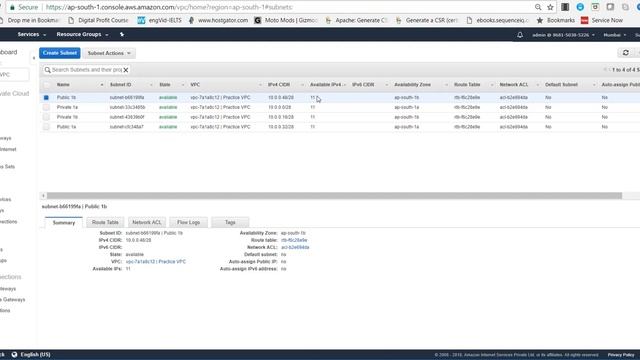Screen dimensions: 640x360
Task: Open the Services dropdown menu
Action: pos(31,35)
